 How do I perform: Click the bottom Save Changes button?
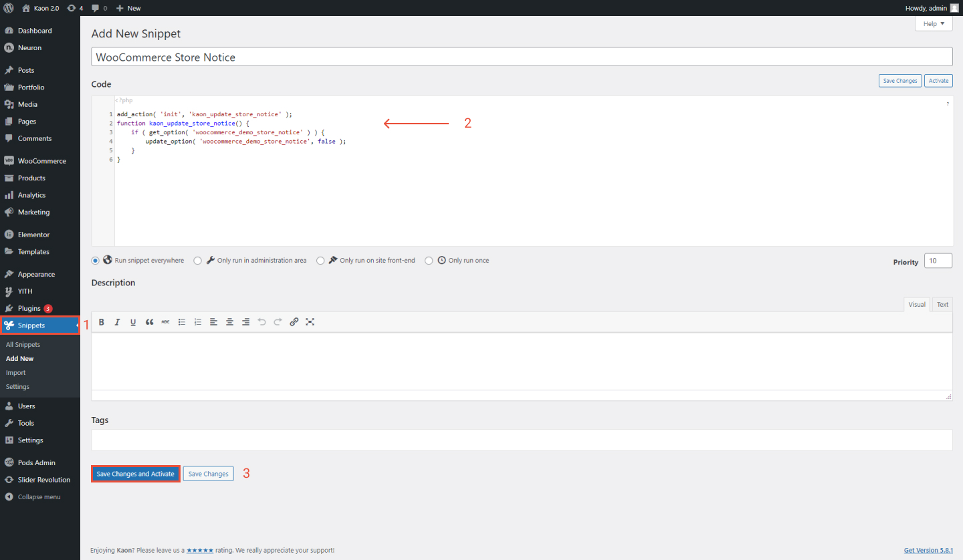coord(209,474)
